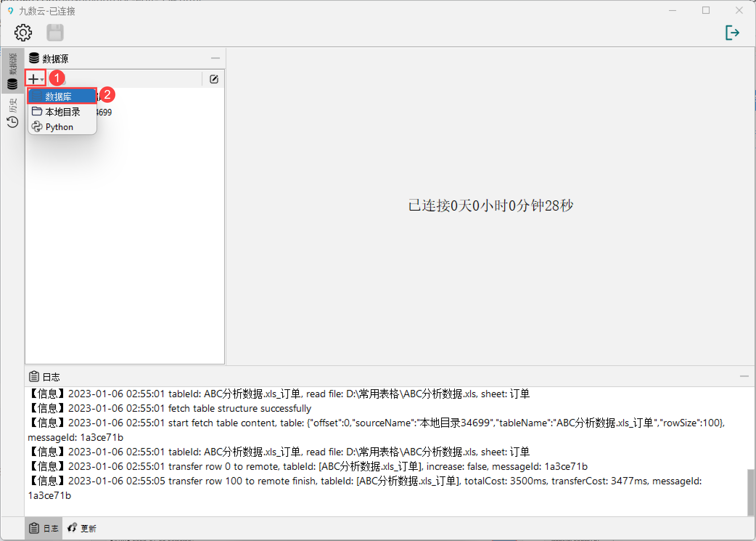This screenshot has width=756, height=541.
Task: Click the log panel vertical scrollbar
Action: (751, 492)
